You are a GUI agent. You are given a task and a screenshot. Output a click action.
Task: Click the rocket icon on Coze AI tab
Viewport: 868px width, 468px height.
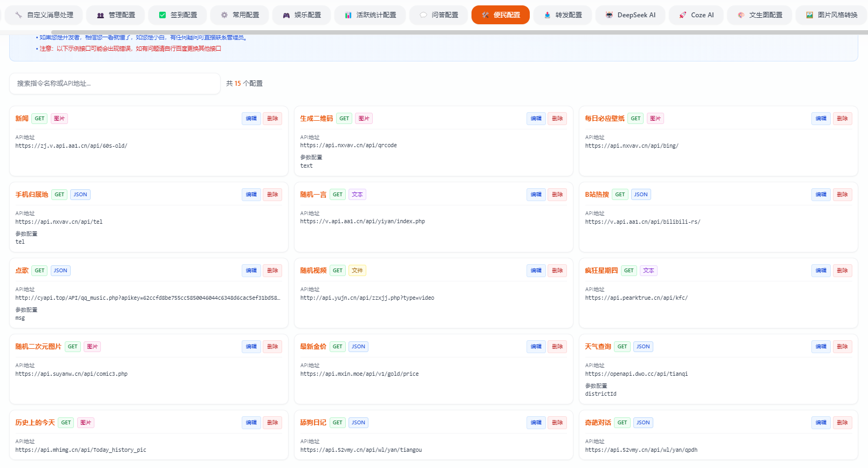click(x=683, y=15)
